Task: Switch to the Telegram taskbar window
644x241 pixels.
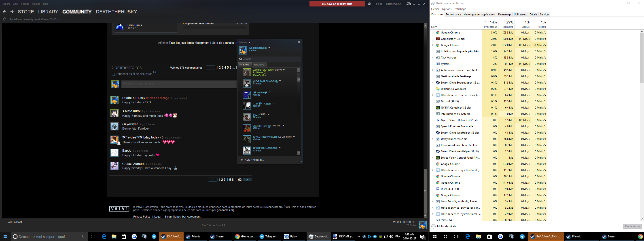Action: pos(269,237)
